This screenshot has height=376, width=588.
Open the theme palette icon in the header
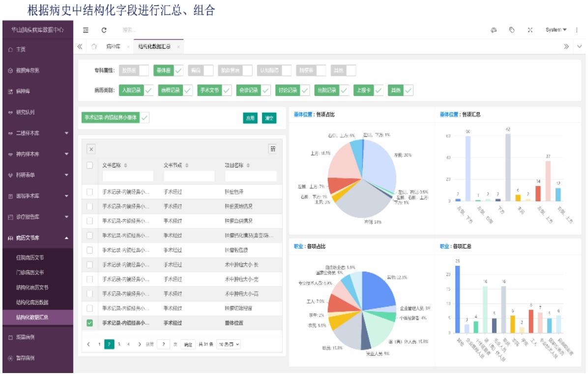494,30
